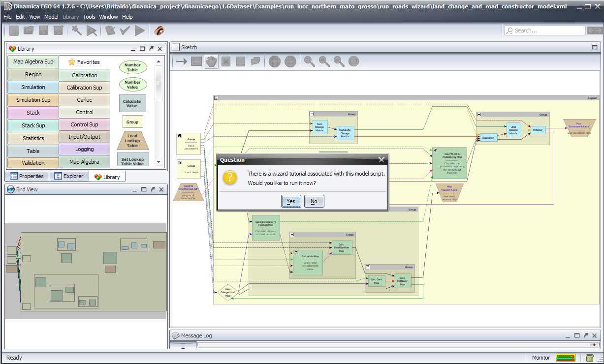Open the Model menu

pos(51,17)
